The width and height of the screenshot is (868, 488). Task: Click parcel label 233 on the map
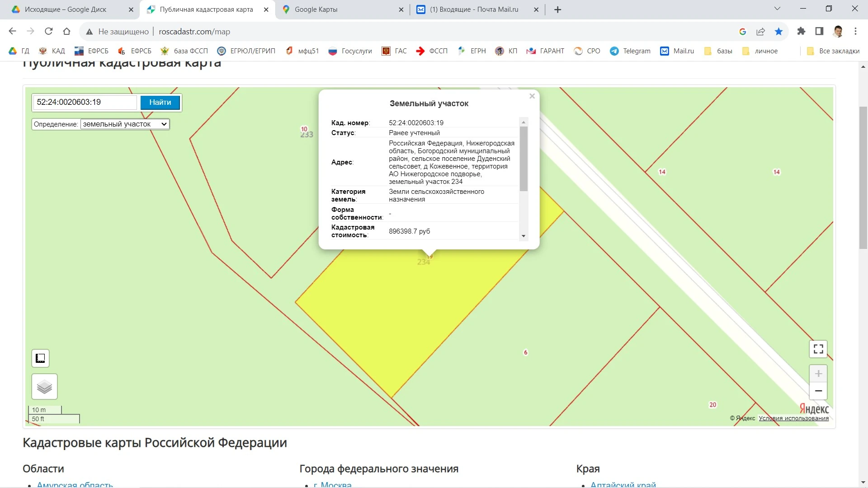coord(307,135)
